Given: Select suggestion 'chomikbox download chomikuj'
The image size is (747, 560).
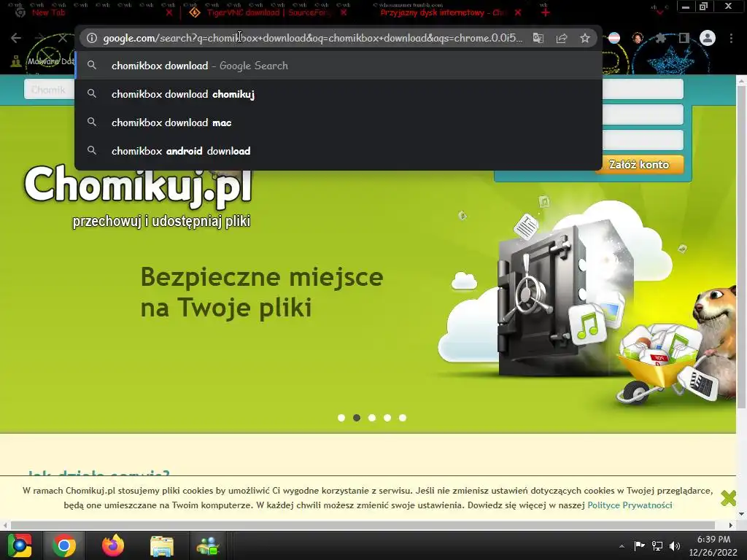Looking at the screenshot, I should pos(338,94).
